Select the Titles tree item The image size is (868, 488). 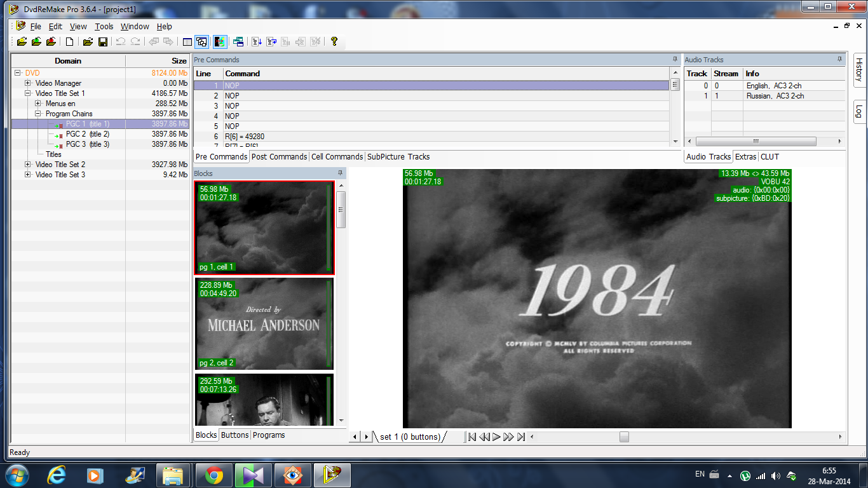click(53, 154)
